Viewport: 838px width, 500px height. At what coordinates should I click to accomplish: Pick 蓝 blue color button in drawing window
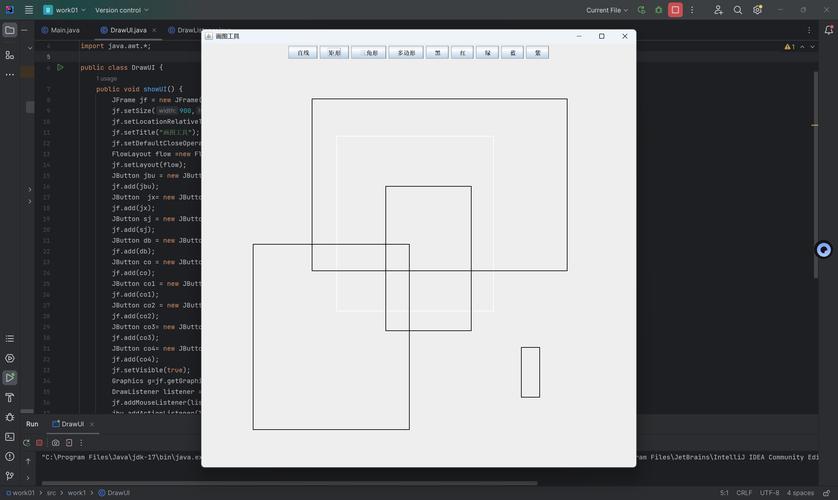click(513, 52)
